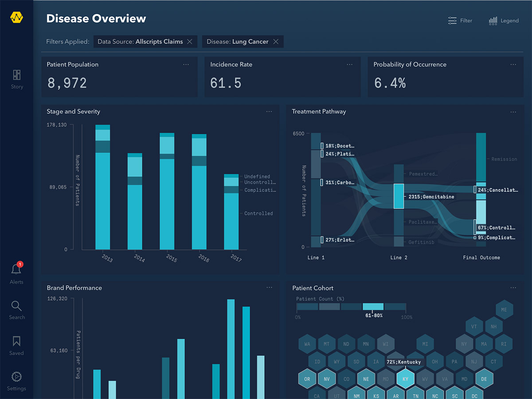Select the Kentucky hexagon on map
The width and height of the screenshot is (532, 399).
pos(405,379)
